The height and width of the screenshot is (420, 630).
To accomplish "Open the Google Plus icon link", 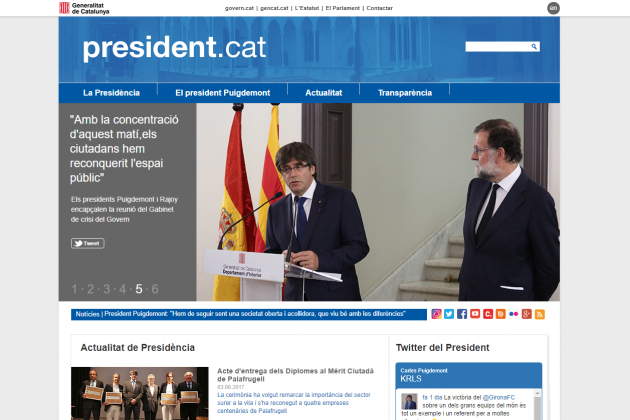I will coord(526,314).
